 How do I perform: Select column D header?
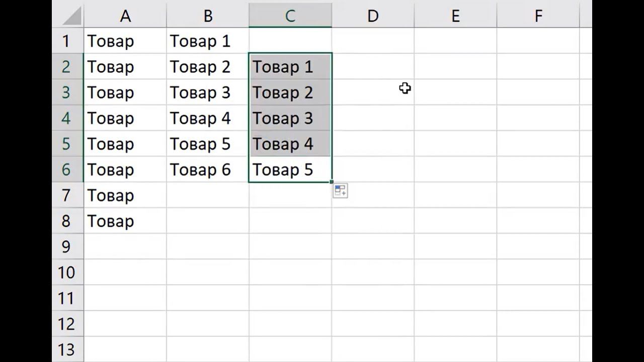coord(373,16)
